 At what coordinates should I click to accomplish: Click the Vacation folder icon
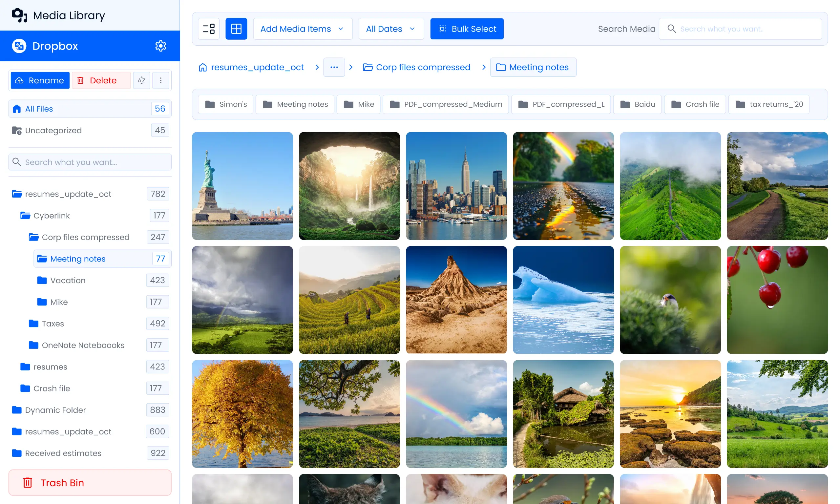point(42,280)
